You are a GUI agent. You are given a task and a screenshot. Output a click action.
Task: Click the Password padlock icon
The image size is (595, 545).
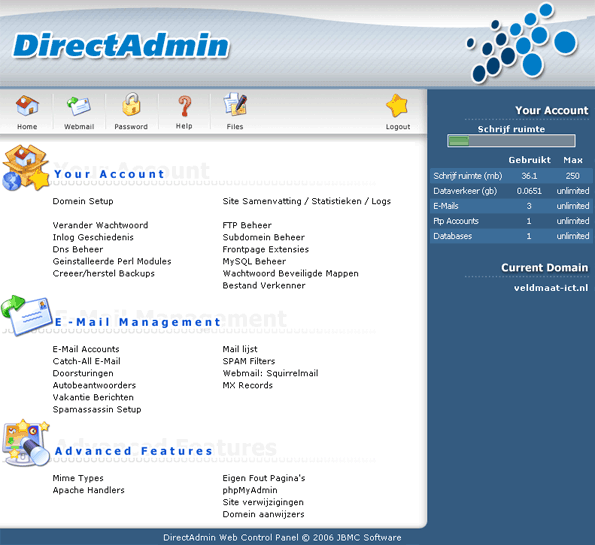click(131, 104)
